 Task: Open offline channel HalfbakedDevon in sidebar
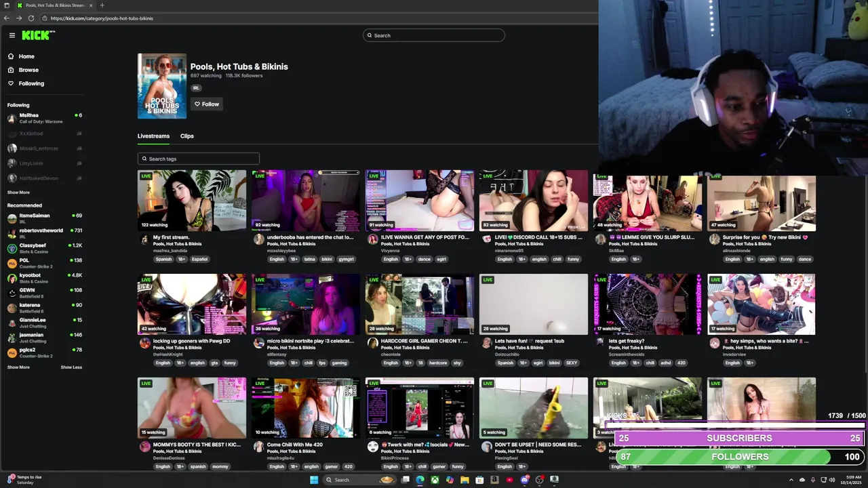pyautogui.click(x=45, y=178)
